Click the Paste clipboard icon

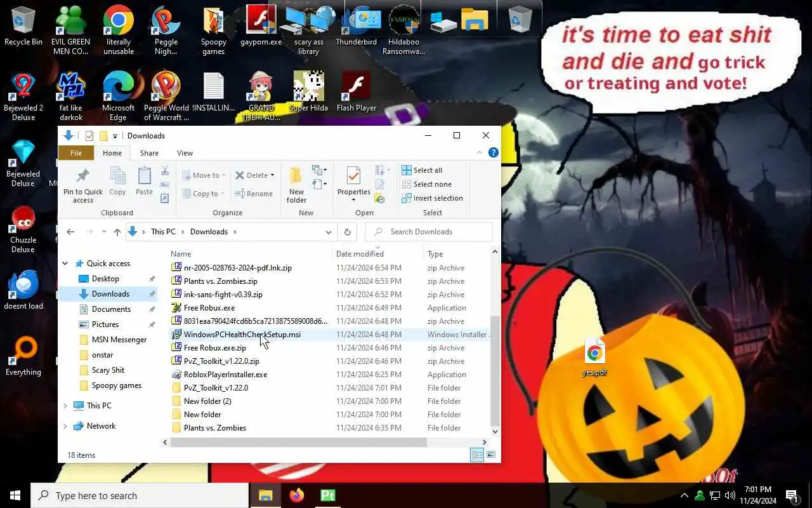click(144, 175)
